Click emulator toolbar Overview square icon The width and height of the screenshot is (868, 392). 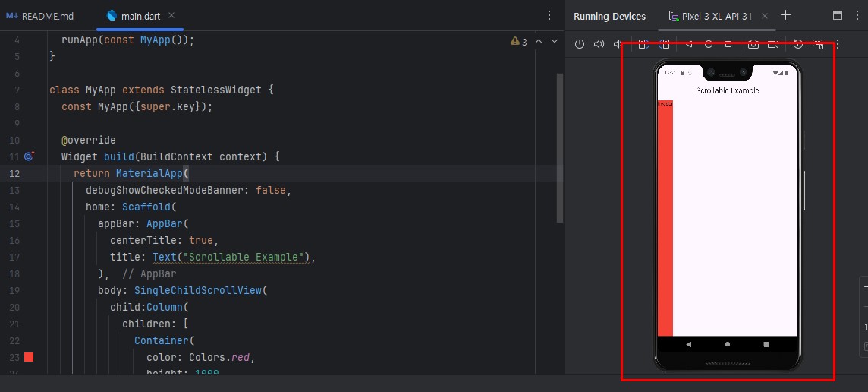click(728, 44)
